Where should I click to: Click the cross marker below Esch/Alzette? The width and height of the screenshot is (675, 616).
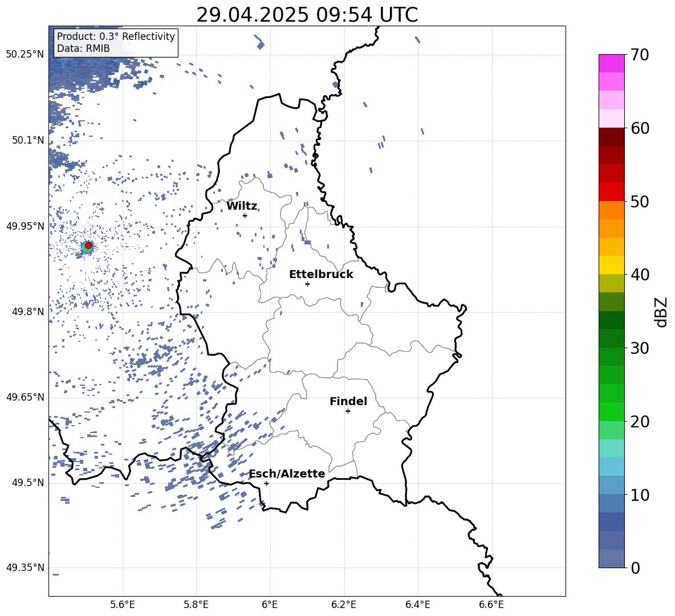(266, 483)
